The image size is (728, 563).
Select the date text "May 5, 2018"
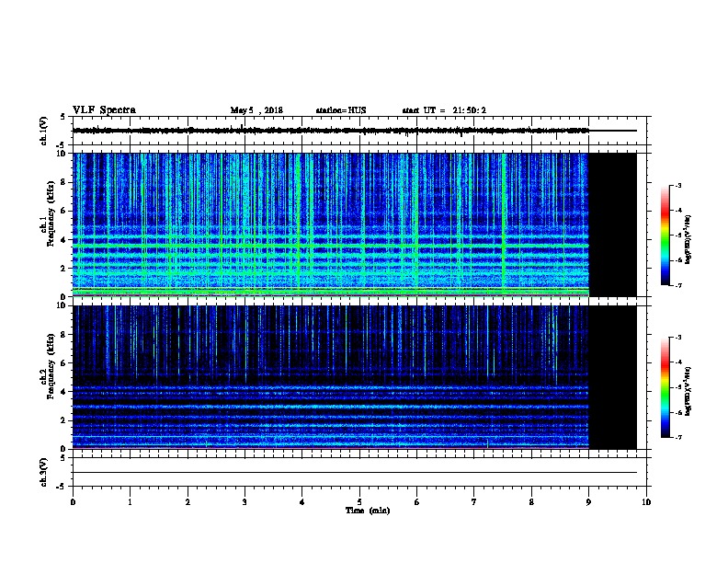pos(256,110)
